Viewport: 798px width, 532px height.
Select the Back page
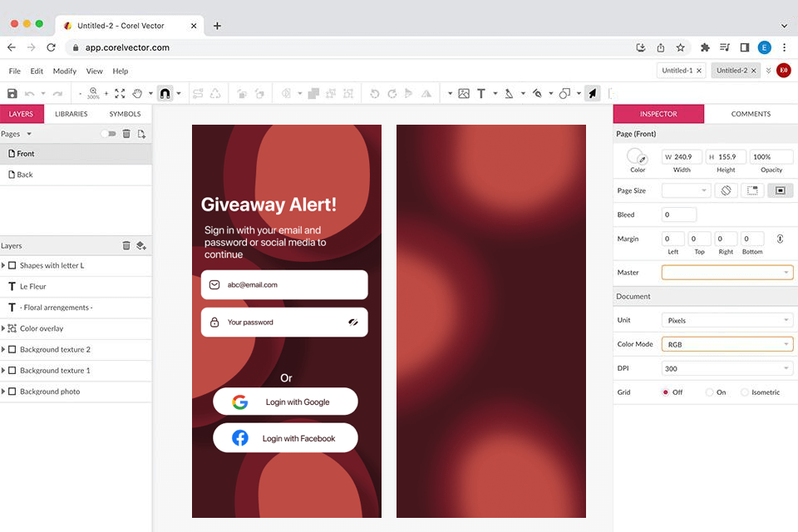tap(76, 175)
